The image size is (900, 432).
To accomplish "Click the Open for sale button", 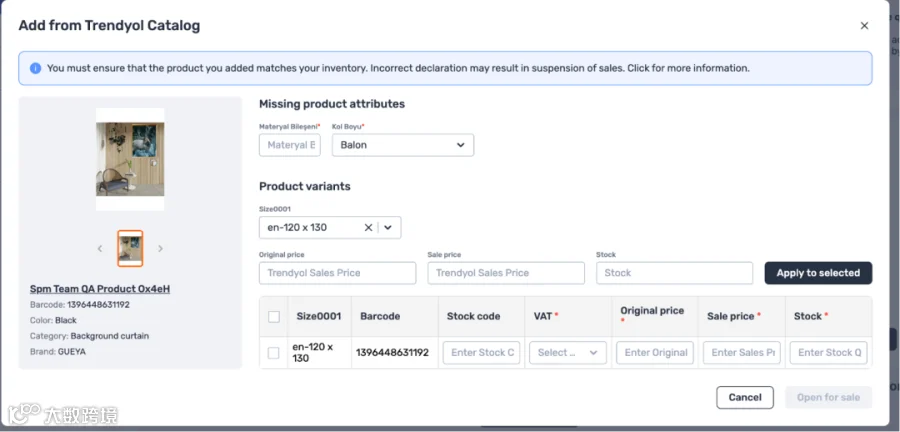I will pos(828,398).
